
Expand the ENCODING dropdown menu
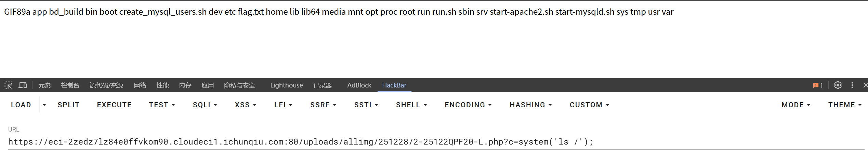(468, 105)
